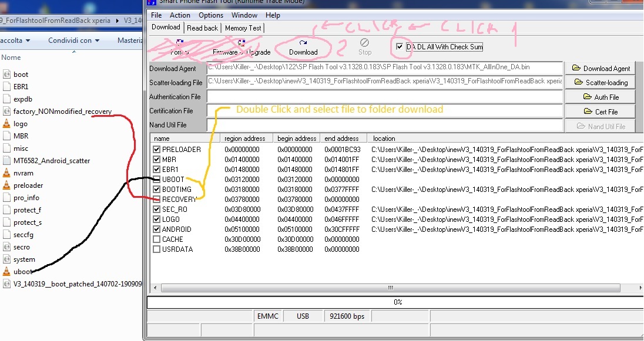Enable the RECOVERY partition checkbox
This screenshot has height=341, width=644.
(x=156, y=199)
